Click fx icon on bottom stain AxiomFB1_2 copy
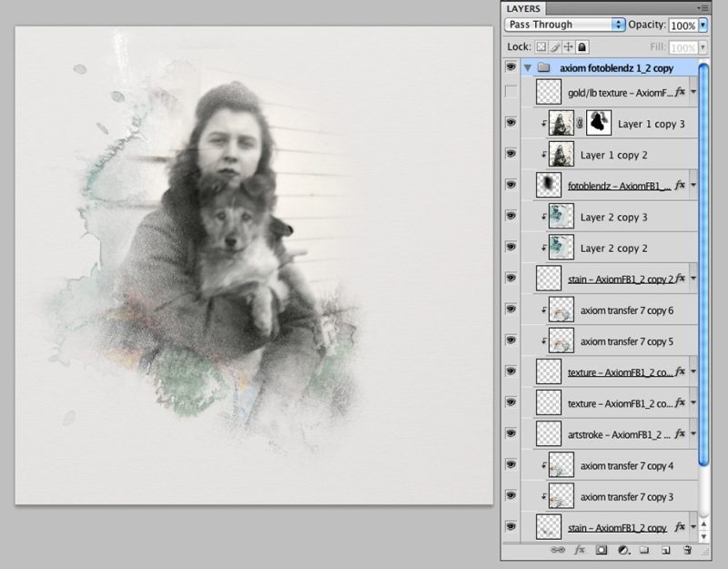This screenshot has width=728, height=569. [x=680, y=527]
